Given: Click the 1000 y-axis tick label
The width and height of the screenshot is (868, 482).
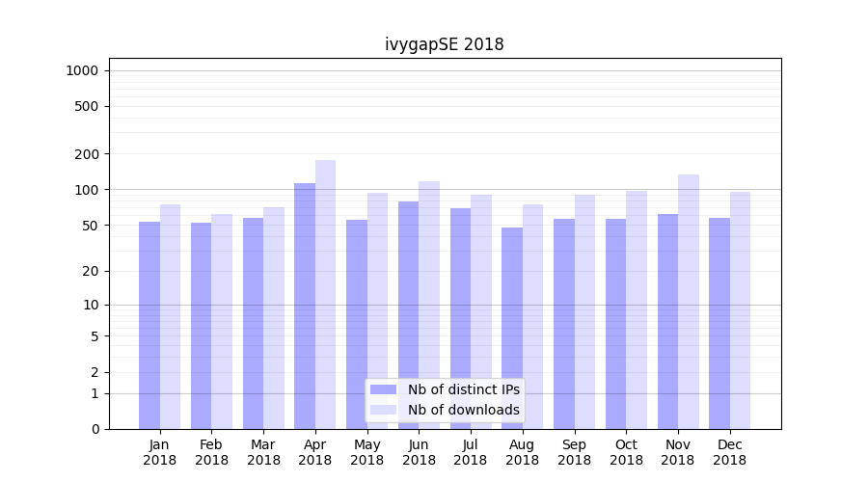Looking at the screenshot, I should pyautogui.click(x=81, y=70).
